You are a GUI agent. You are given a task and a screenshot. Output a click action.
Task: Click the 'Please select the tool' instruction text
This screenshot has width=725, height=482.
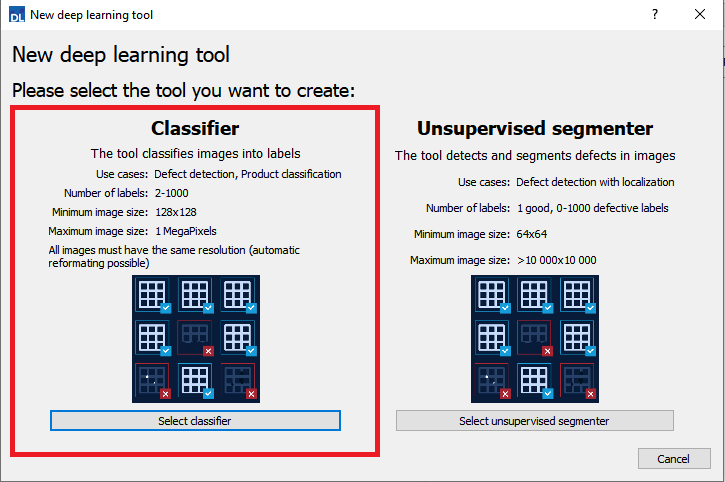[x=184, y=90]
